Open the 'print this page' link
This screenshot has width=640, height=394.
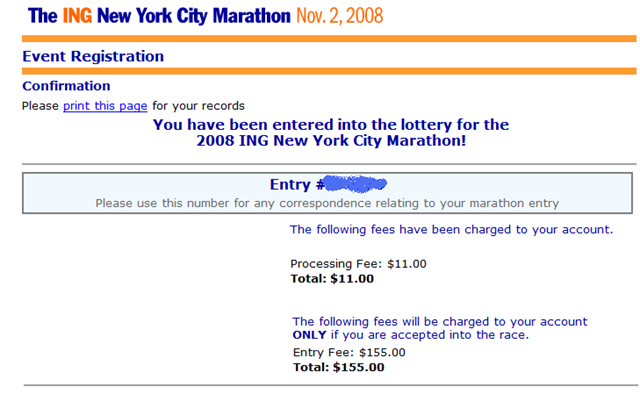pos(105,106)
